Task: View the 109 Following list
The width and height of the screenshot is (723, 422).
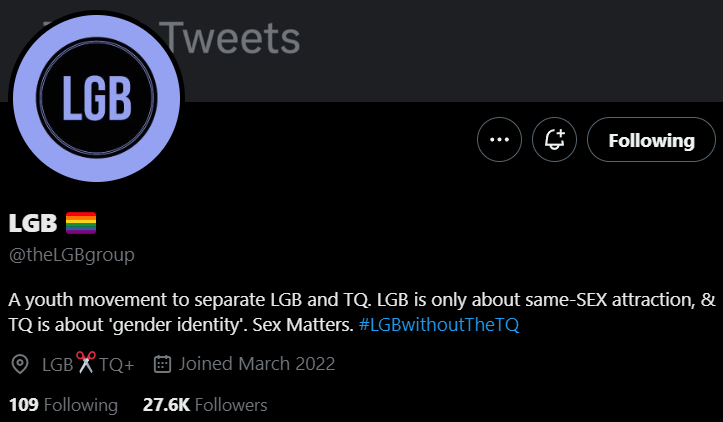Action: click(x=63, y=405)
